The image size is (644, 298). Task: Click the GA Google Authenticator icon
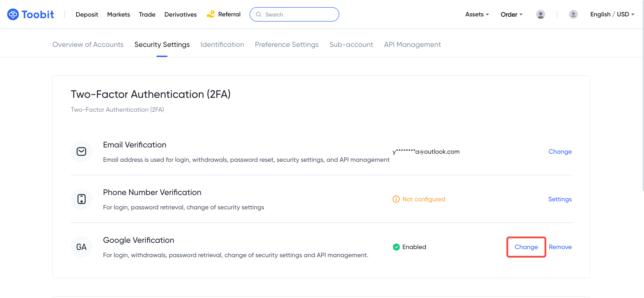click(x=81, y=247)
